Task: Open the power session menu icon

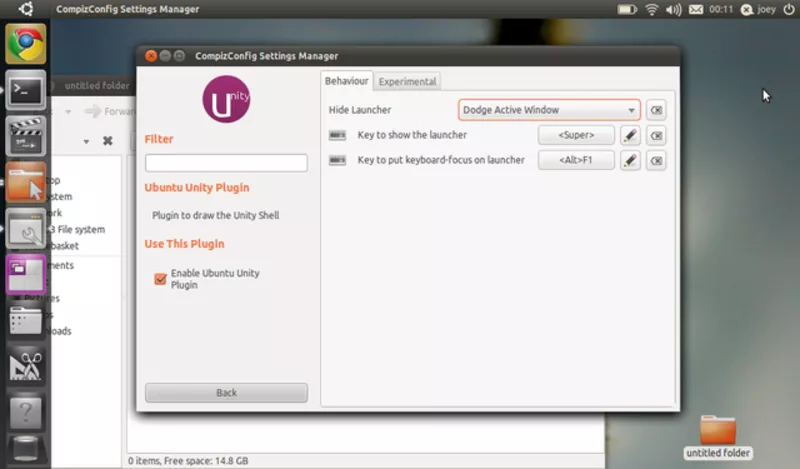Action: tap(788, 9)
